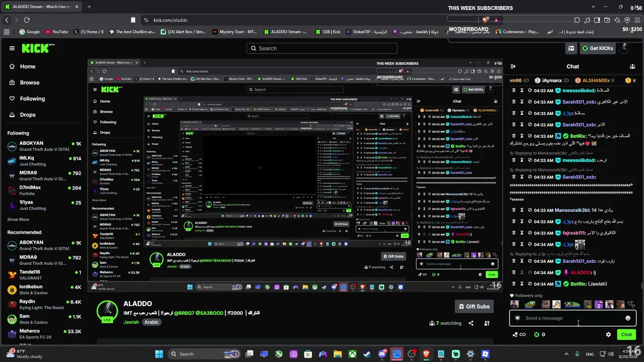This screenshot has height=362, width=644.
Task: Open the weather widget on taskbar
Action: [24, 354]
